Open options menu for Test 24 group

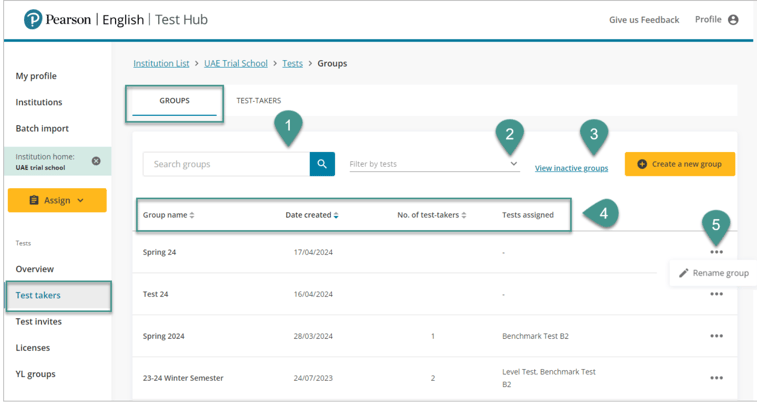click(716, 294)
